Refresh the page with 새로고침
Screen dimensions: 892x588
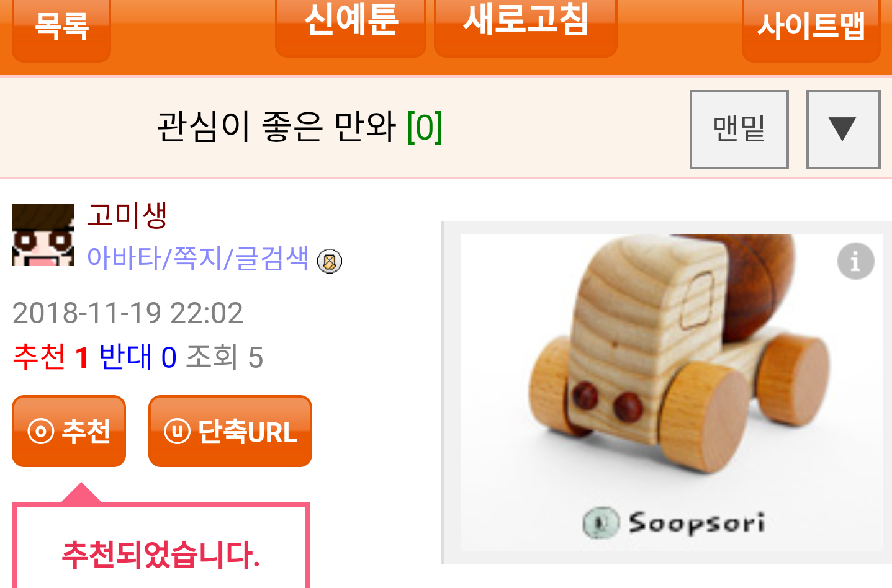[525, 25]
